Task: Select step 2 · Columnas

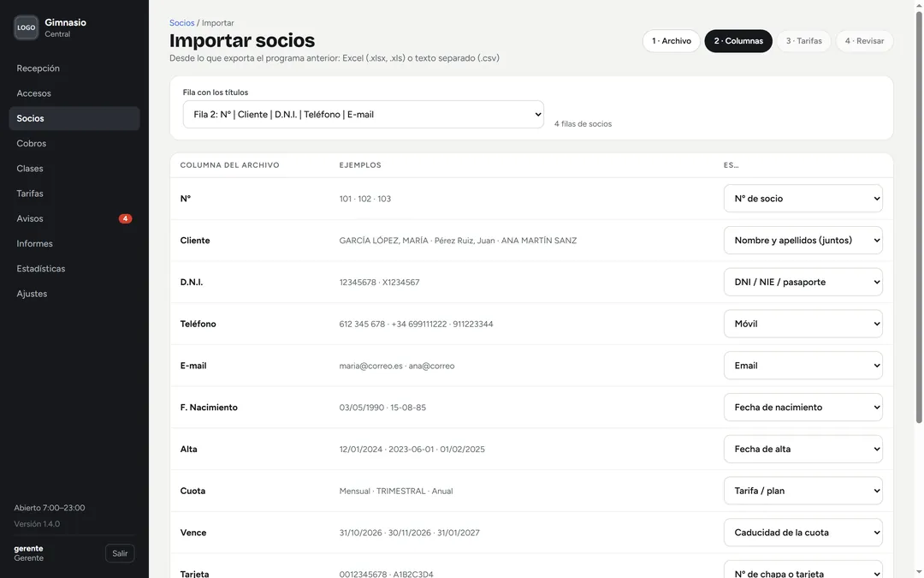Action: pyautogui.click(x=738, y=41)
